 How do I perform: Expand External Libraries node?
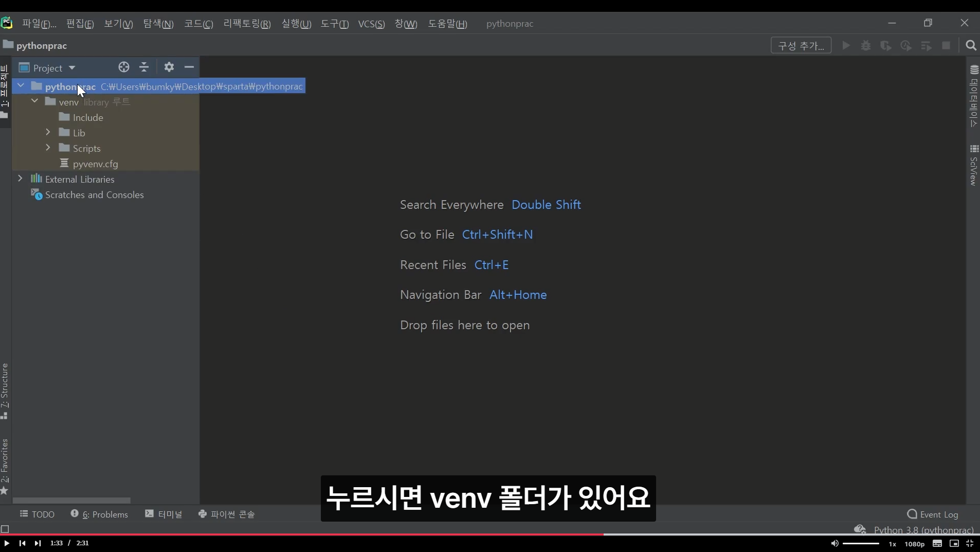20,179
